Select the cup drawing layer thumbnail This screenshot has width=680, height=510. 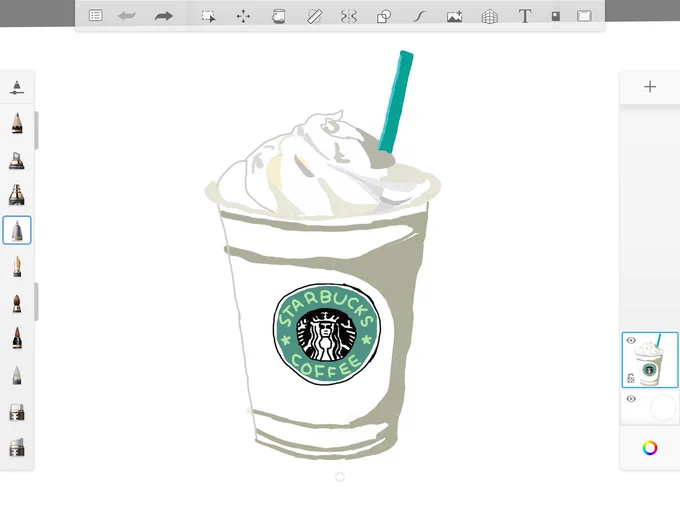650,360
